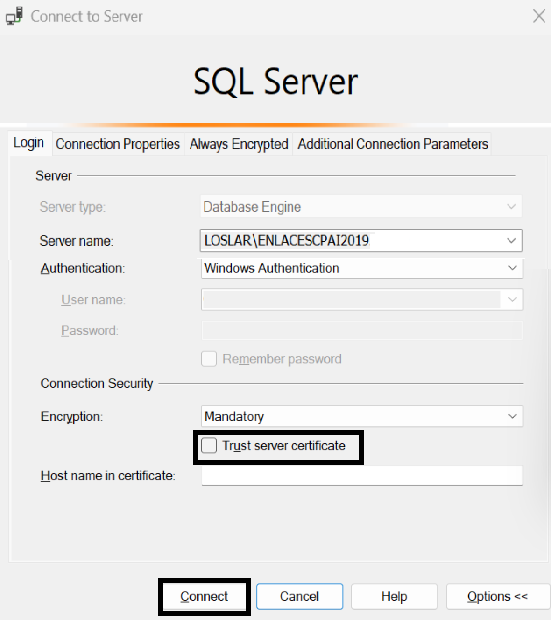This screenshot has height=620, width=551.
Task: Expand the Server name dropdown arrow
Action: point(511,240)
